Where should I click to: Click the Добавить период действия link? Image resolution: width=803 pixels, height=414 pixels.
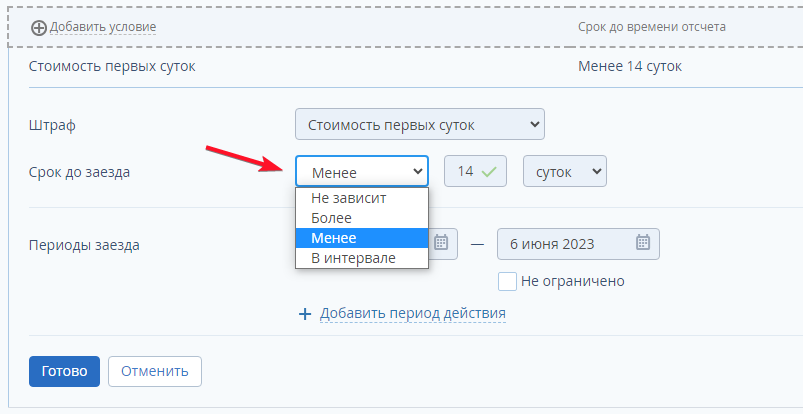click(x=413, y=314)
